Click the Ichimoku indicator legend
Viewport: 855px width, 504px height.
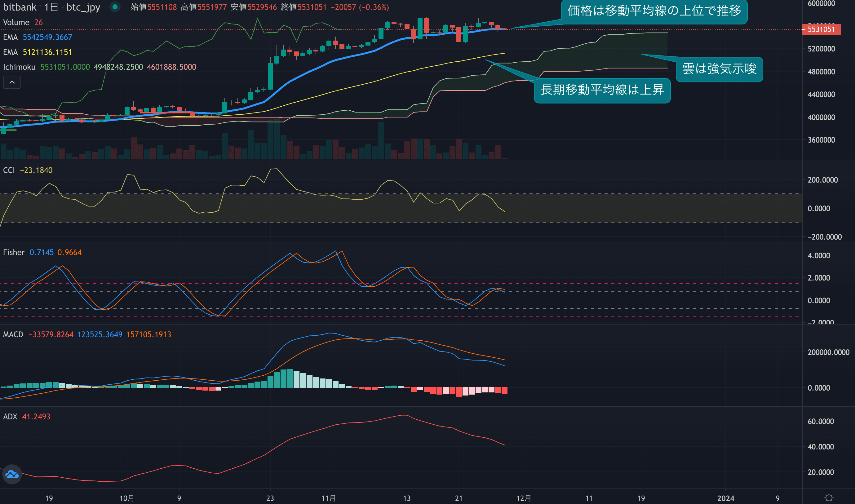pyautogui.click(x=19, y=67)
